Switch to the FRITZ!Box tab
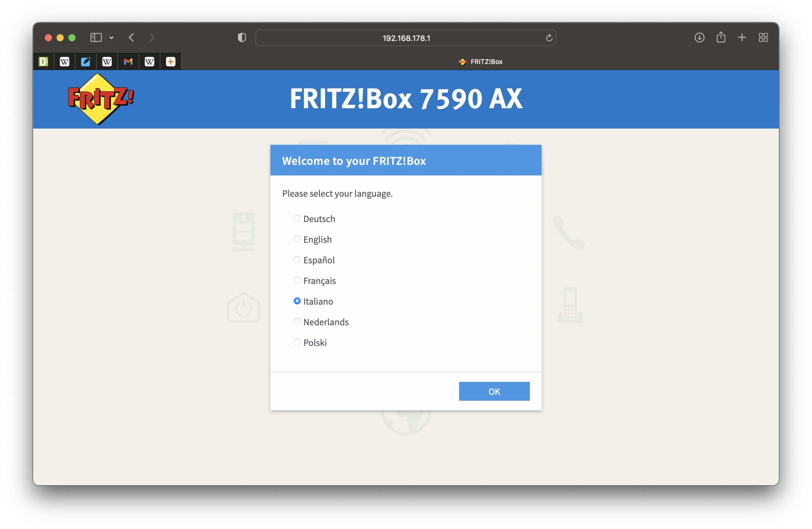 [x=480, y=62]
